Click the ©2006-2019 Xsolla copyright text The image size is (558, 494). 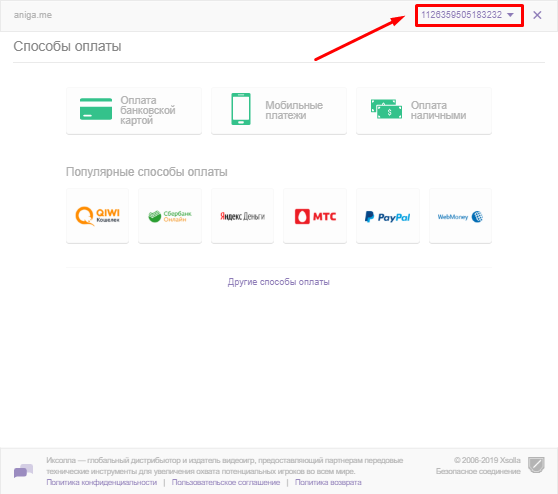point(487,460)
